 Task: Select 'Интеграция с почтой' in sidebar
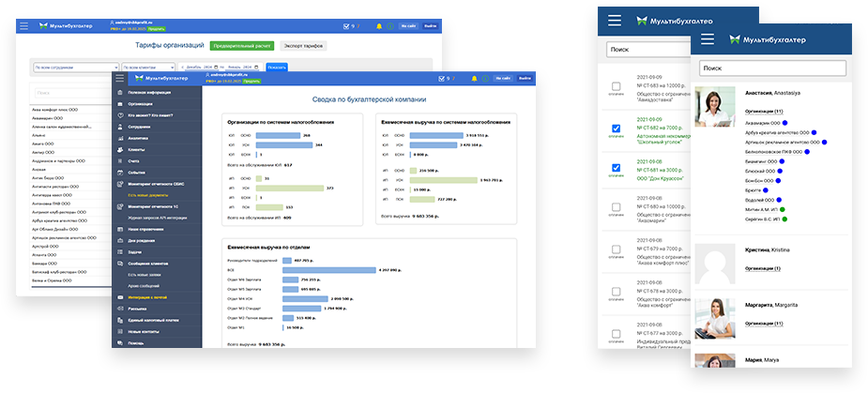click(x=142, y=296)
